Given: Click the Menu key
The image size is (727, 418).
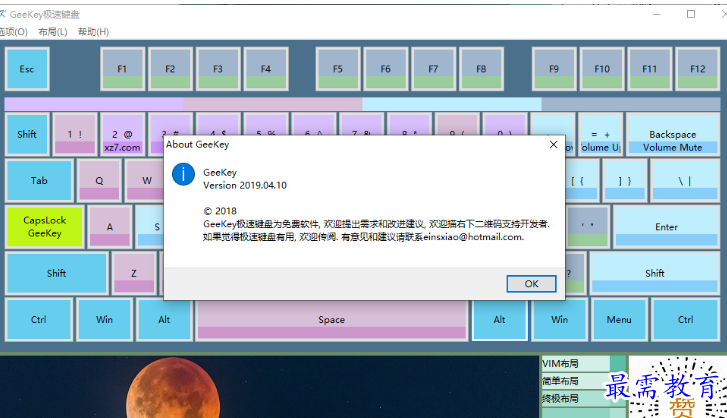Looking at the screenshot, I should tap(619, 320).
